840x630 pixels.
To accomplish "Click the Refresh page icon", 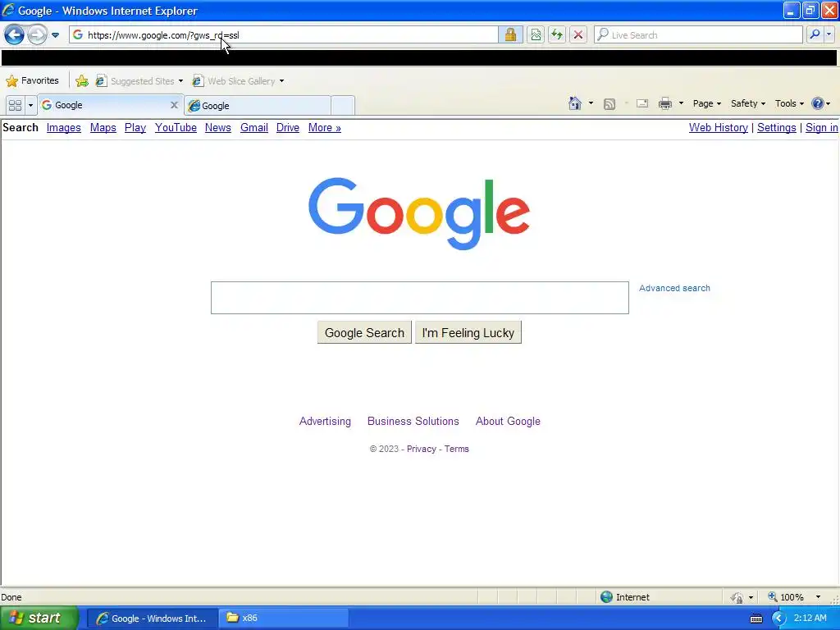I will click(x=557, y=35).
